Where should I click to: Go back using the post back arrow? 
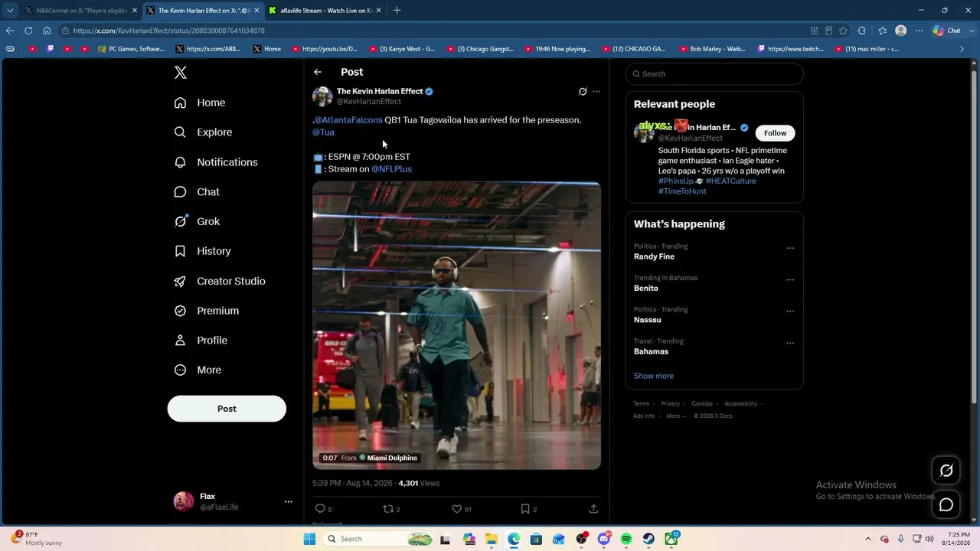click(x=318, y=72)
